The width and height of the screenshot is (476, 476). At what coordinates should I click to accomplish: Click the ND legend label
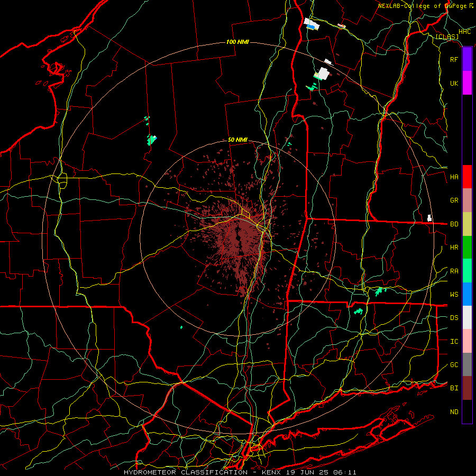pos(454,411)
